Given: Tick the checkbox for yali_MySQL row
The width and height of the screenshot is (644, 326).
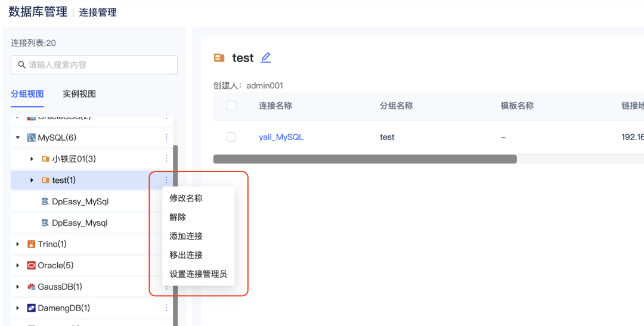Looking at the screenshot, I should (231, 137).
